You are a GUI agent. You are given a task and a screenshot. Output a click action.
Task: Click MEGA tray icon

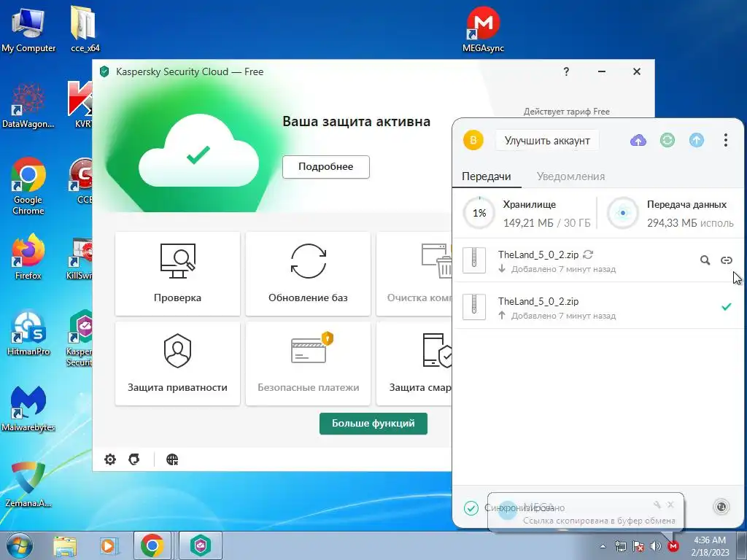673,546
